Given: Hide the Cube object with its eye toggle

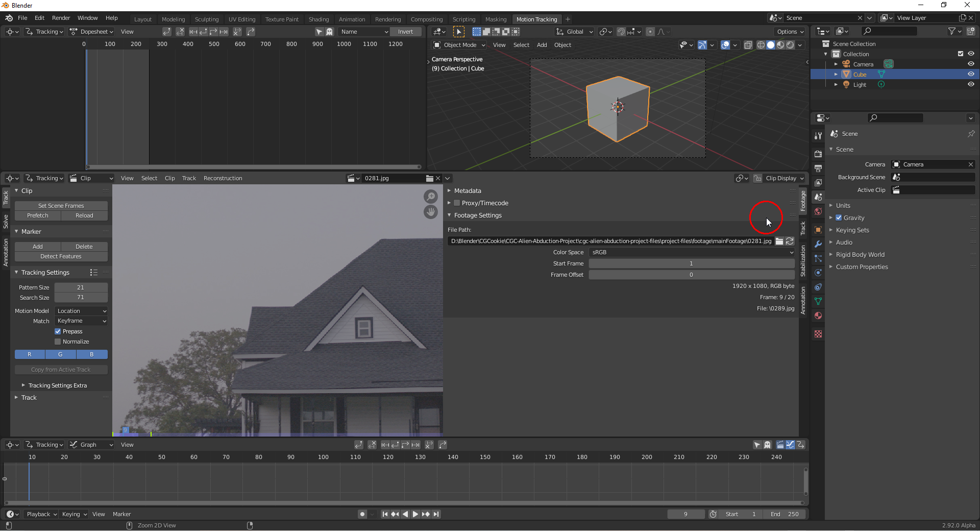Looking at the screenshot, I should tap(971, 74).
